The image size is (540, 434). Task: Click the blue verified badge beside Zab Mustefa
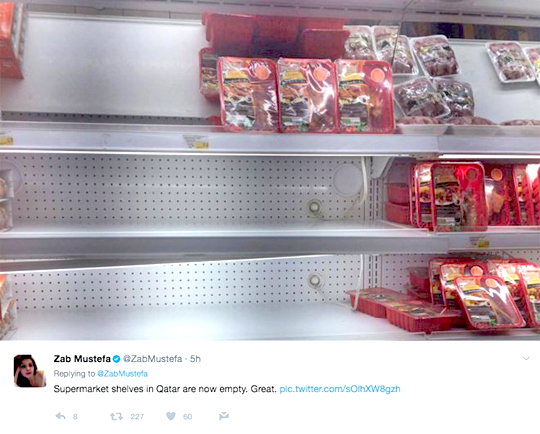116,359
